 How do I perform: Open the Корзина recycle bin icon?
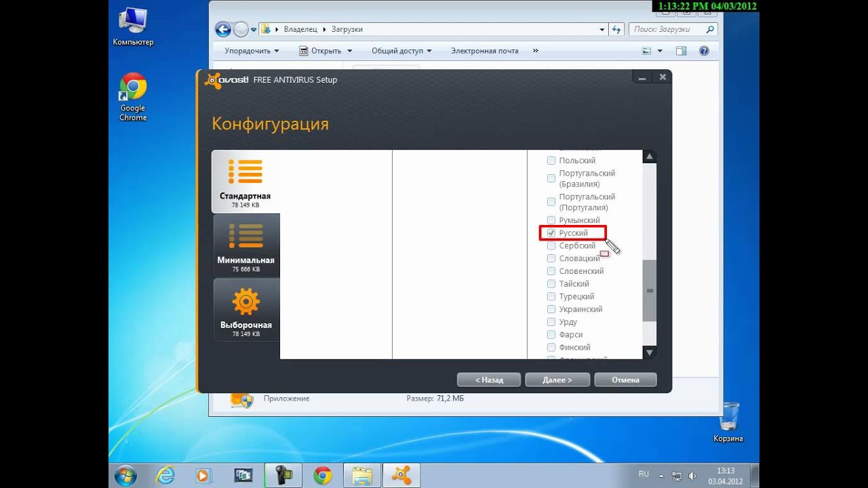[728, 422]
